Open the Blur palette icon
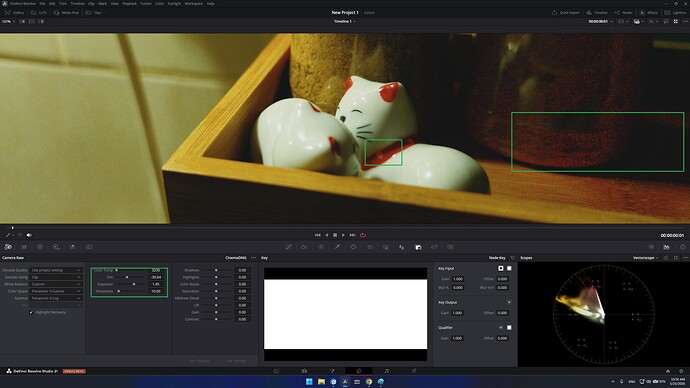Image resolution: width=690 pixels, height=388 pixels. coord(402,247)
